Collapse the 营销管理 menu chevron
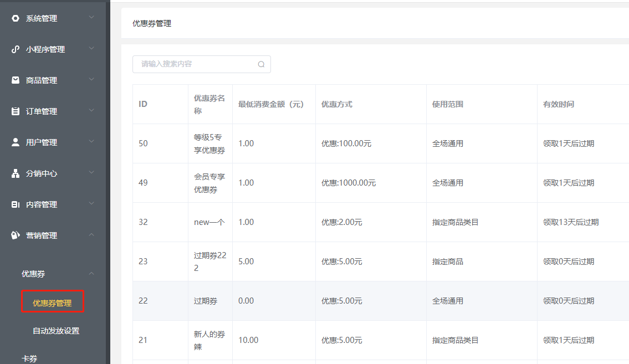The height and width of the screenshot is (364, 629). 91,235
